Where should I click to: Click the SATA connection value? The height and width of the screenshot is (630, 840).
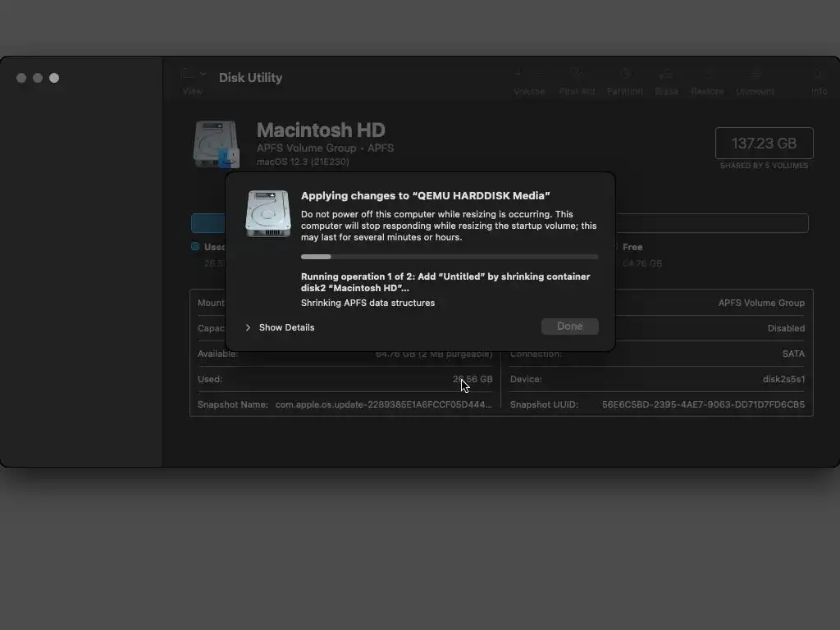[x=793, y=354]
